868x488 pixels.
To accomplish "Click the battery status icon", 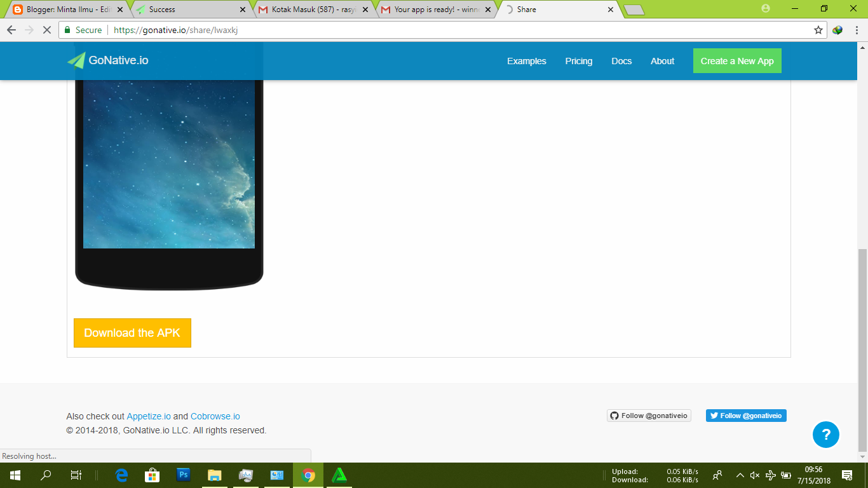I will (x=786, y=475).
